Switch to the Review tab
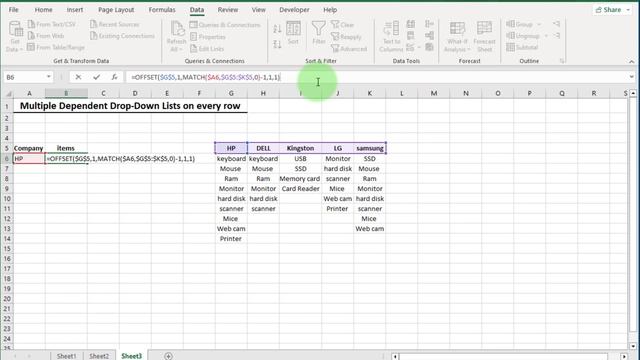 [228, 9]
